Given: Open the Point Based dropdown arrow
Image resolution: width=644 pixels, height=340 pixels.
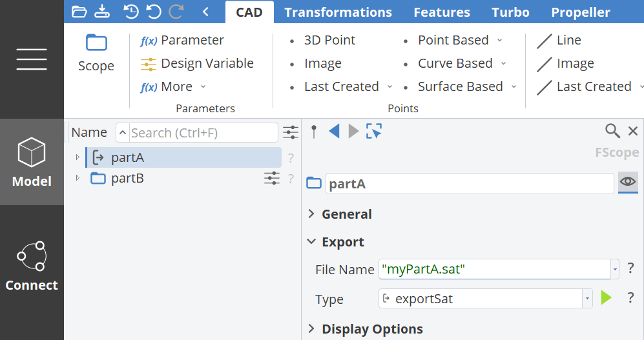Looking at the screenshot, I should point(499,40).
